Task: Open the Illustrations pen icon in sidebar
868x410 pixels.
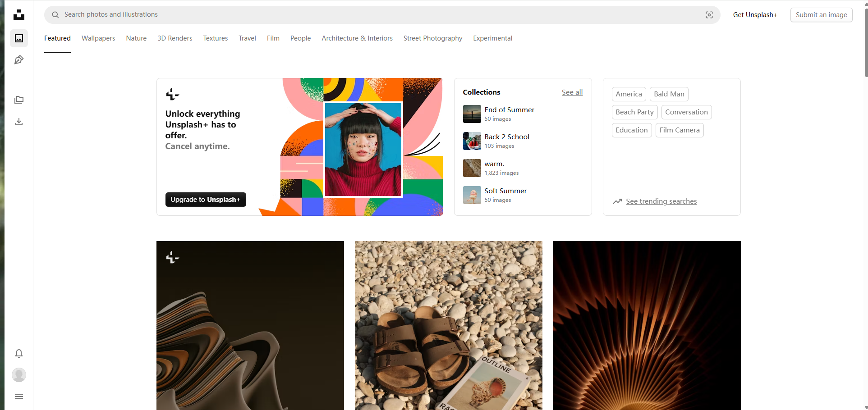Action: pyautogui.click(x=19, y=59)
